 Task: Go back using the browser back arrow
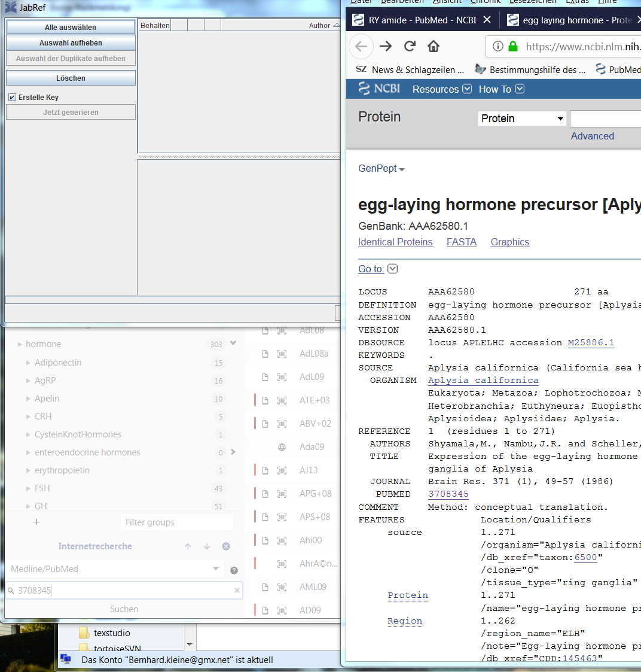coord(361,45)
